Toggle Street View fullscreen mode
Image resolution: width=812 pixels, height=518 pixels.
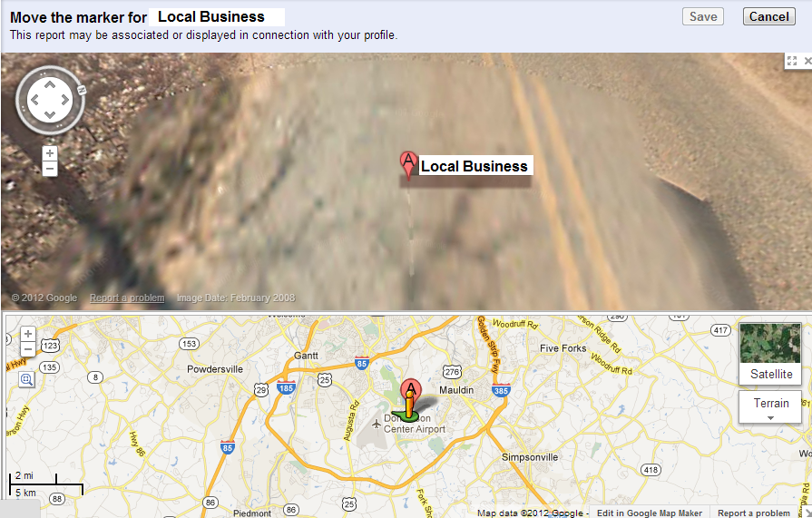(x=792, y=61)
